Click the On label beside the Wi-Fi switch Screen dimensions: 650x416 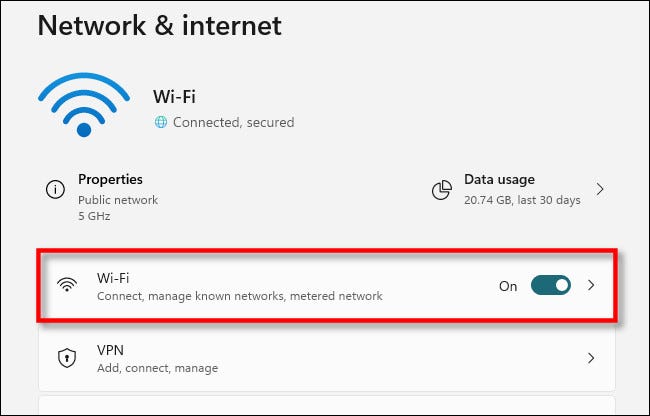(508, 286)
